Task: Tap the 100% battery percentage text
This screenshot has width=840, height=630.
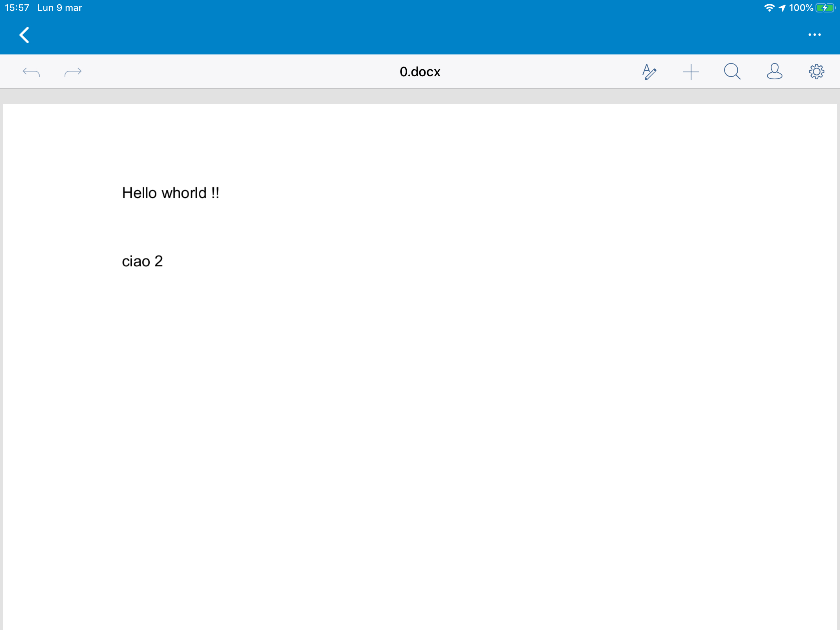Action: click(801, 8)
